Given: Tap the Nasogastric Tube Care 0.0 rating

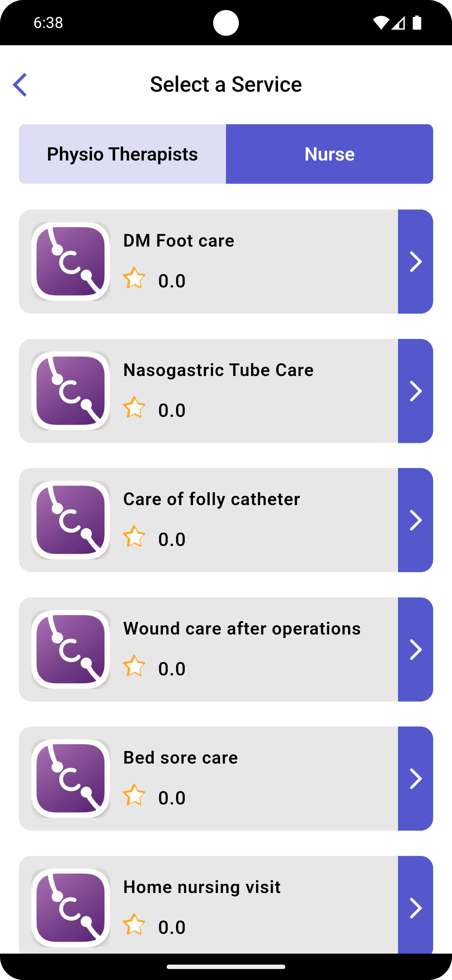Looking at the screenshot, I should [x=172, y=410].
